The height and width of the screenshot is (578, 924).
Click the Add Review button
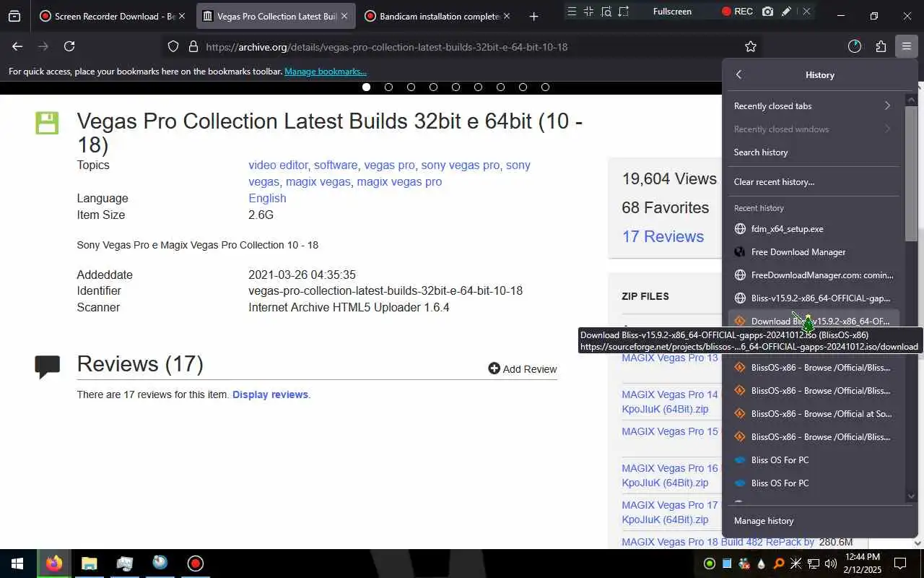click(x=523, y=368)
